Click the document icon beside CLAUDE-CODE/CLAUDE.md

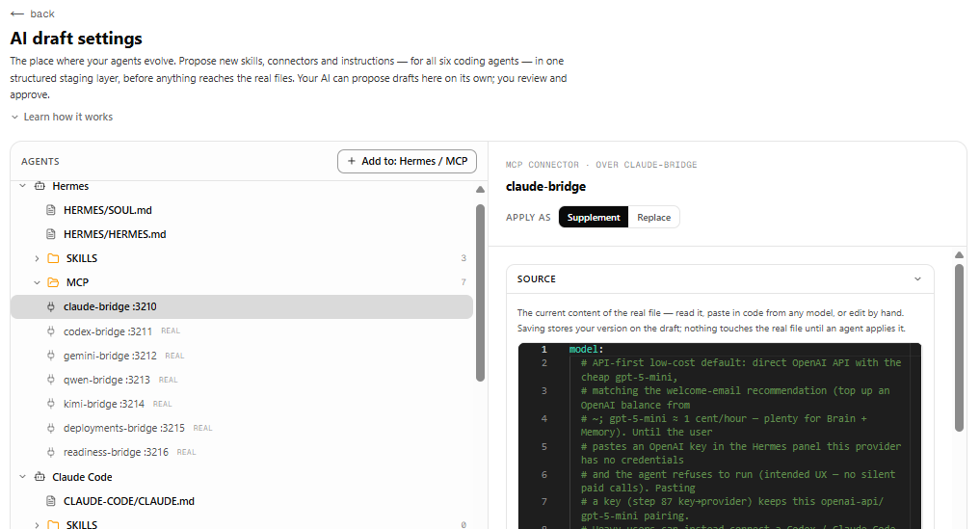pos(51,501)
